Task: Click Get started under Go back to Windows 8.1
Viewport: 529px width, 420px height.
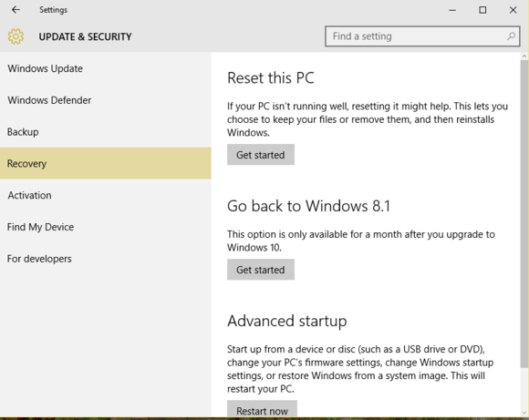Action: click(261, 270)
